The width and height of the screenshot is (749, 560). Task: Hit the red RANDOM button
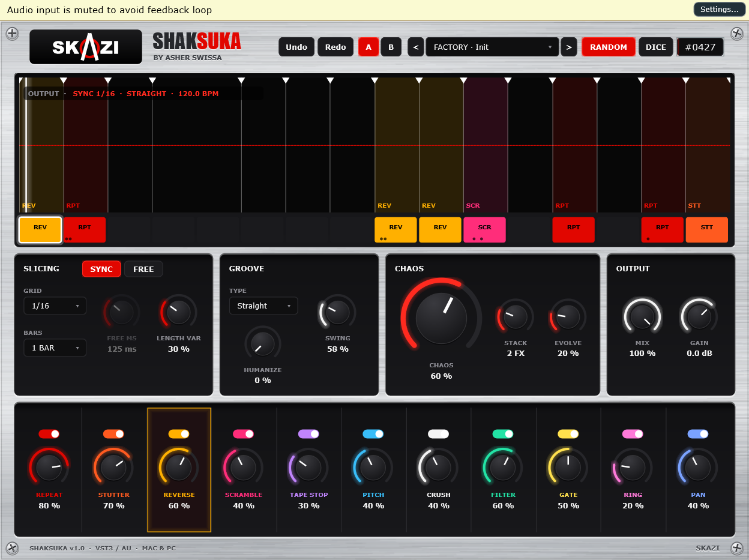pos(609,47)
